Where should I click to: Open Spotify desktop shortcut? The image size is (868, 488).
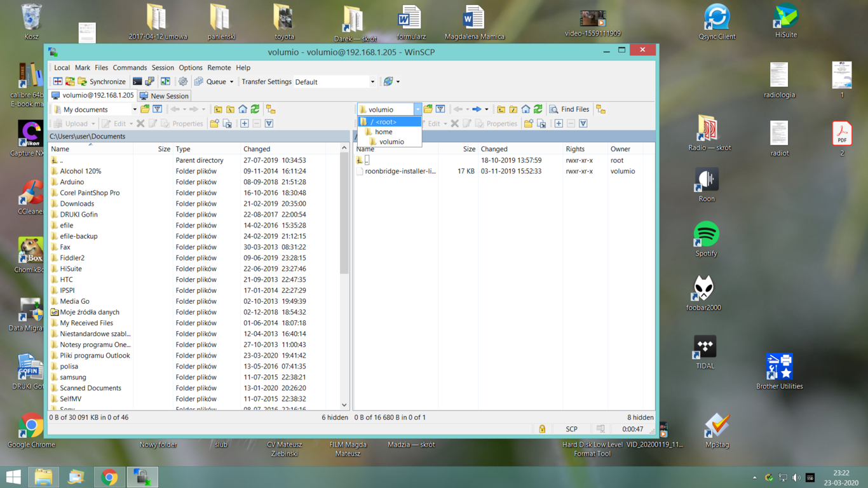706,240
